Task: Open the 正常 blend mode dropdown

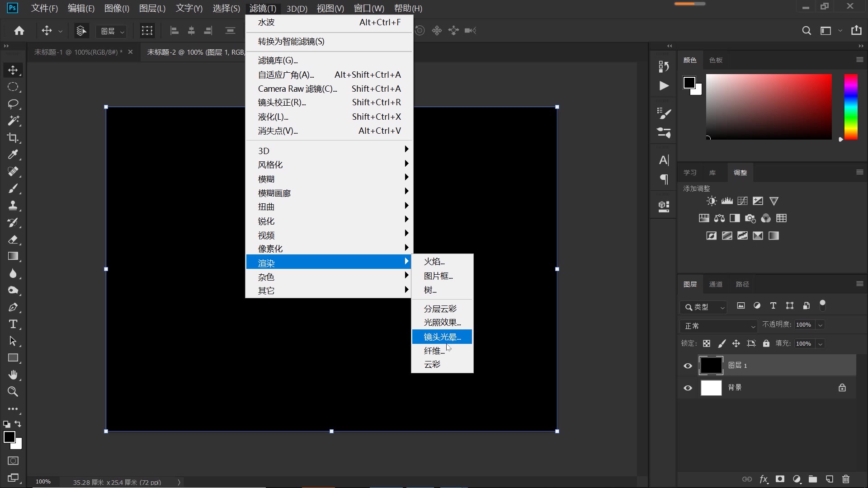Action: 718,326
